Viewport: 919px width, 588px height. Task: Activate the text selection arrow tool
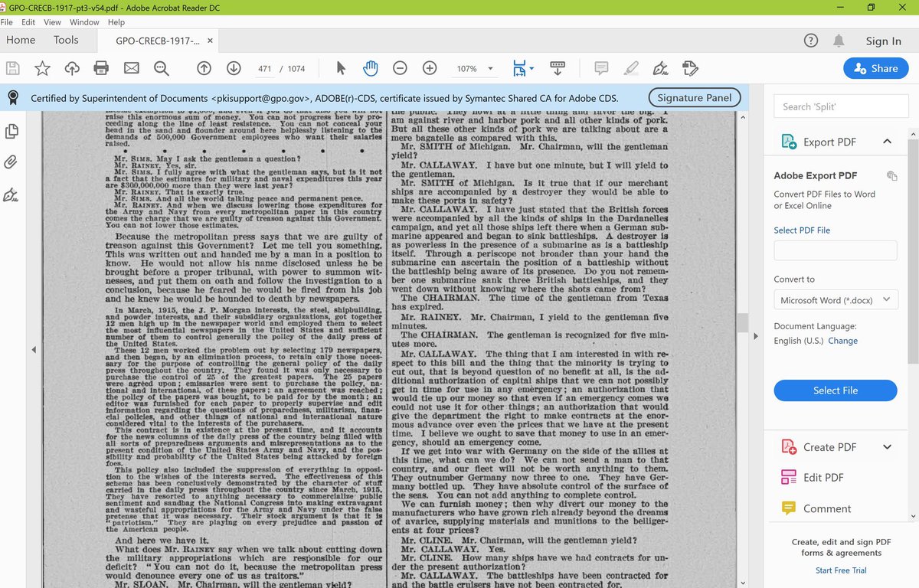(x=340, y=67)
